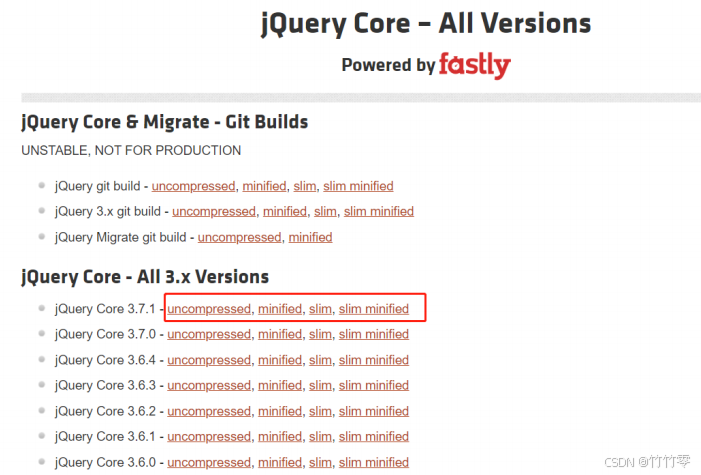Open jQuery git build slim link
This screenshot has height=475, width=701.
click(x=304, y=186)
